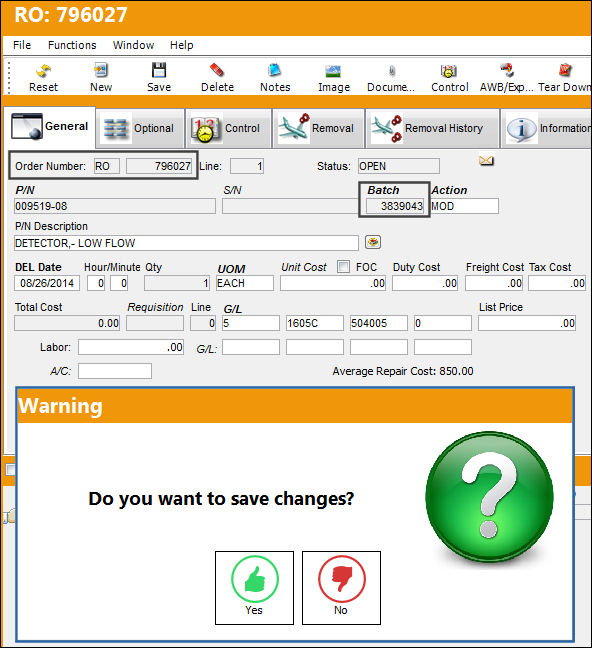Click the green question mark icon
This screenshot has height=648, width=592.
click(x=489, y=495)
